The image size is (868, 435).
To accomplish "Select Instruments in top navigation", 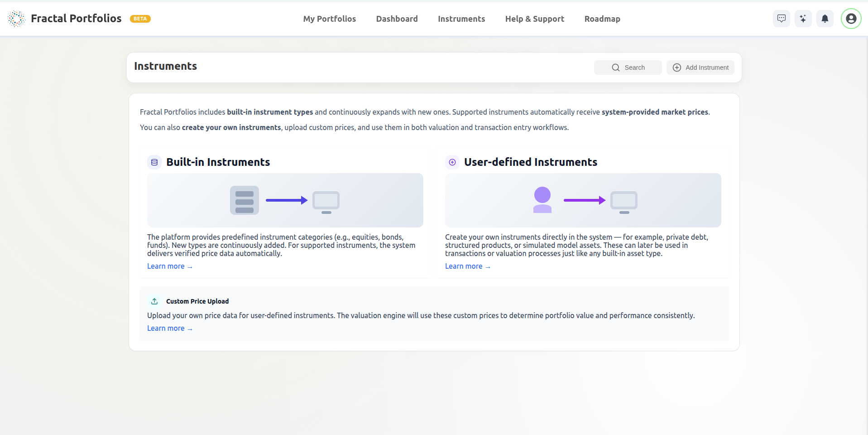I will 461,19.
